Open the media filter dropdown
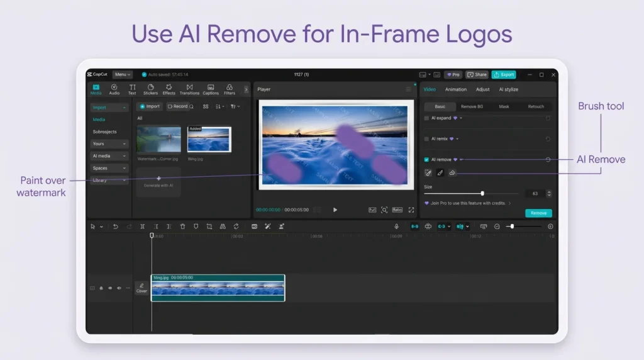 pyautogui.click(x=235, y=106)
